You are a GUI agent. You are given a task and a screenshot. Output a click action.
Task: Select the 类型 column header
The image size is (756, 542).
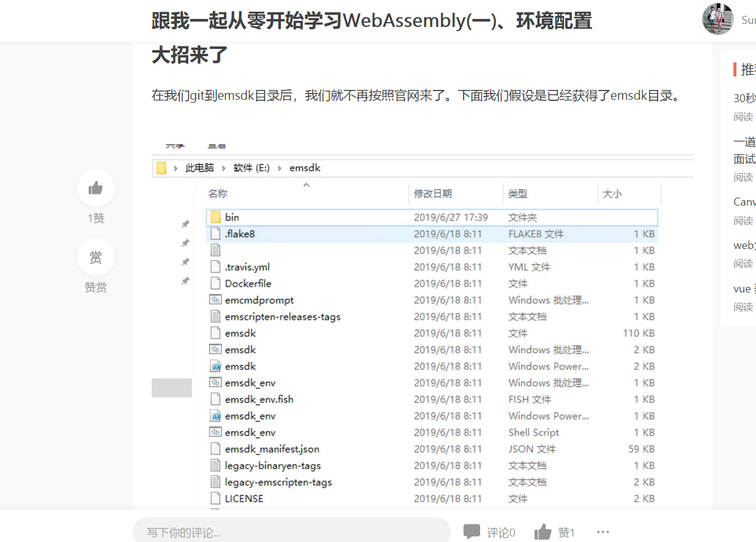(x=517, y=193)
